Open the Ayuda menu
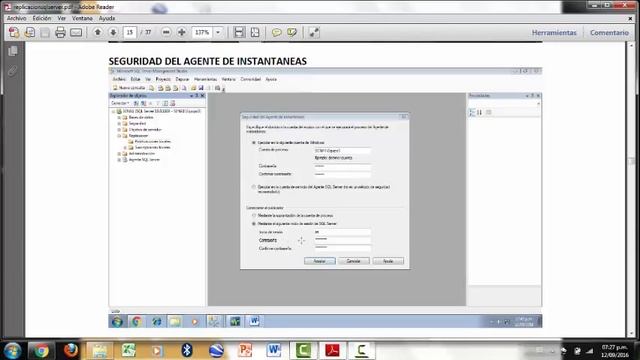The height and width of the screenshot is (360, 640). point(107,18)
